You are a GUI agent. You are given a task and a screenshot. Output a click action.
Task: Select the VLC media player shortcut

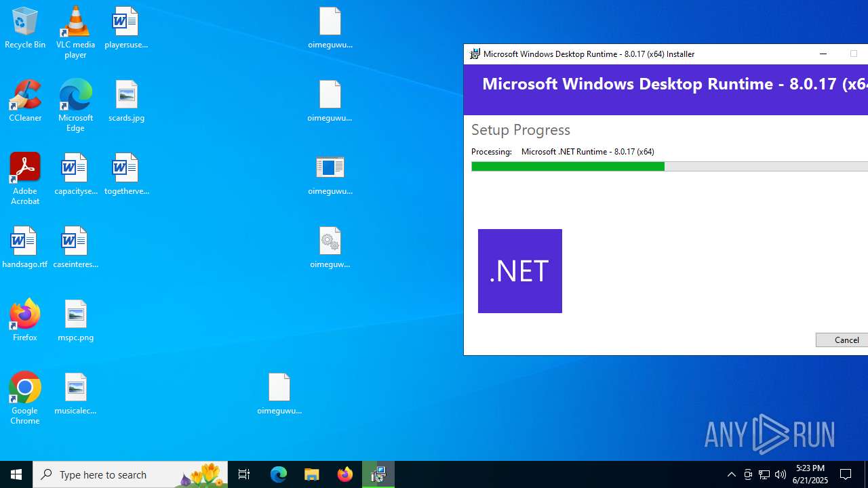click(75, 33)
